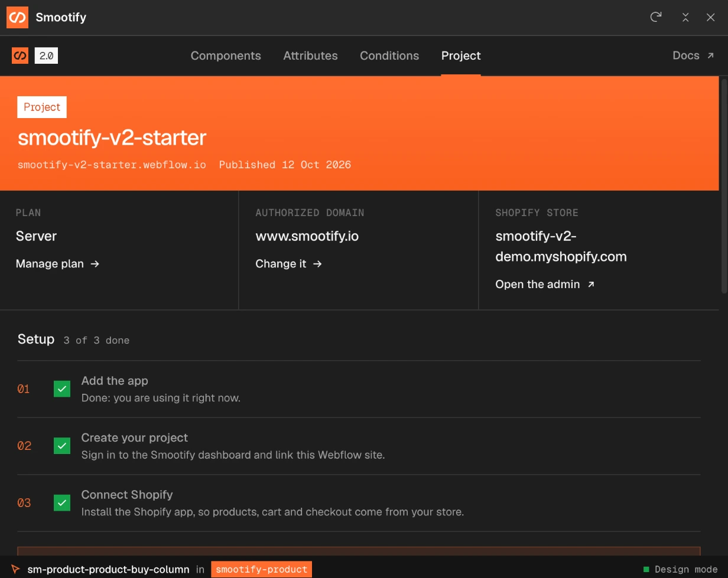Click the PLAN column label
728x578 pixels.
[x=28, y=213]
